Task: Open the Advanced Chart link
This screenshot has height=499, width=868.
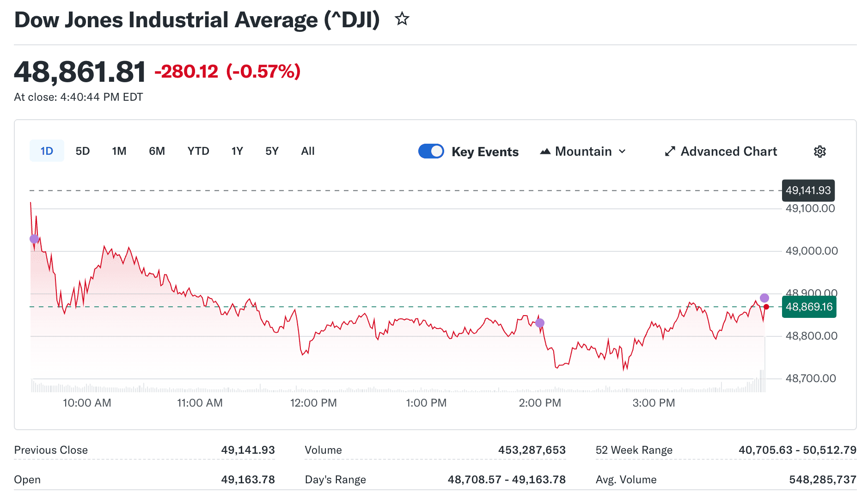Action: (x=721, y=152)
